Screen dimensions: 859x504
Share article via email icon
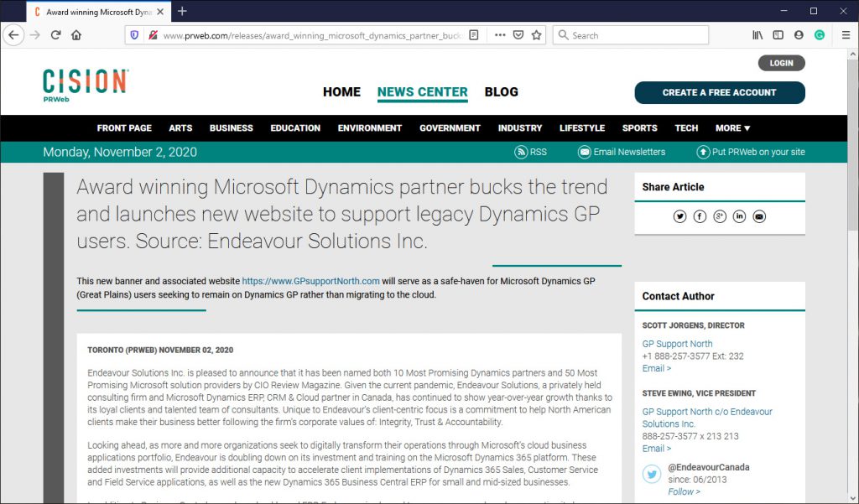758,216
